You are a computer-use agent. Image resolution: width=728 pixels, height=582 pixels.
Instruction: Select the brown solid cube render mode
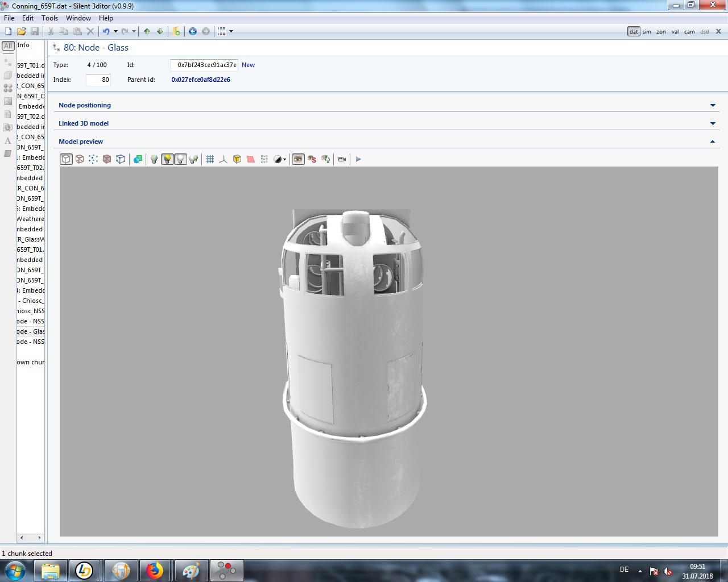pyautogui.click(x=107, y=159)
